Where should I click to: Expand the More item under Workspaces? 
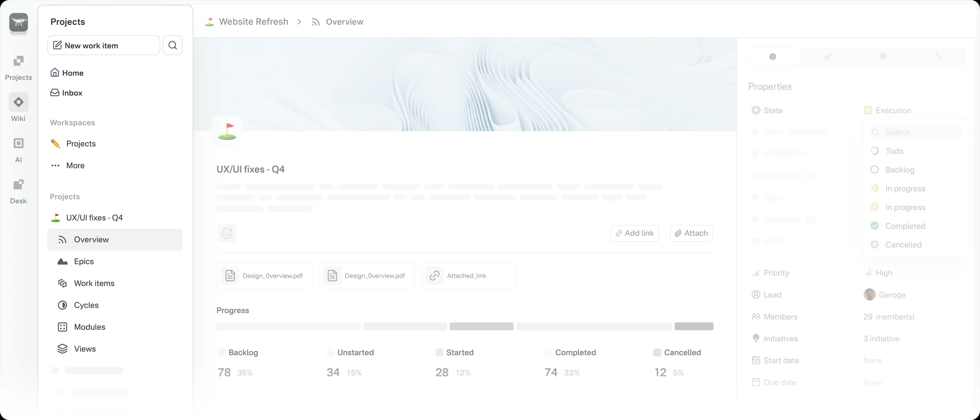tap(75, 165)
